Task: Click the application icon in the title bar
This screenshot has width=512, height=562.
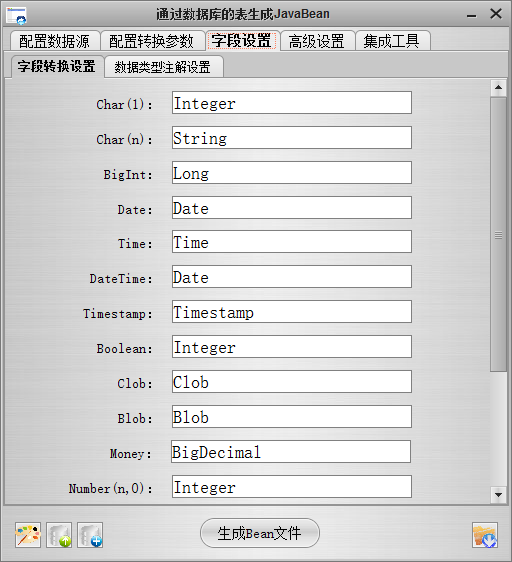Action: pyautogui.click(x=16, y=15)
